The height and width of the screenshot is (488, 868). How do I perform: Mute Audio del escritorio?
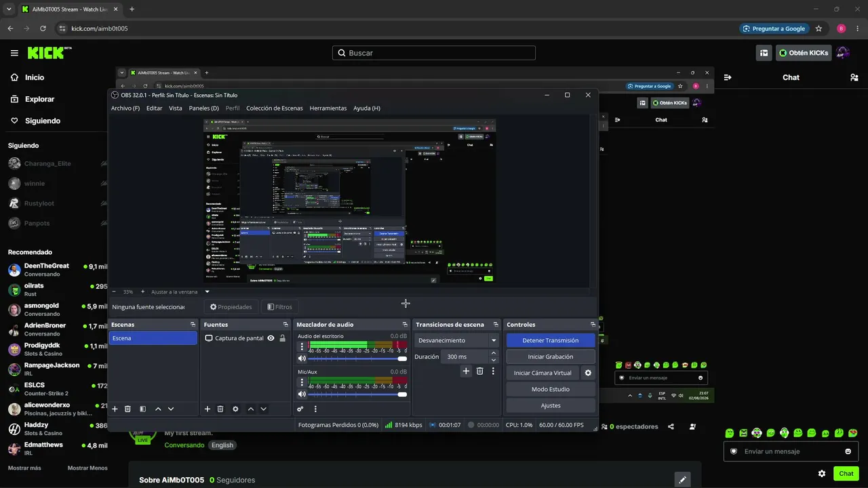tap(302, 359)
